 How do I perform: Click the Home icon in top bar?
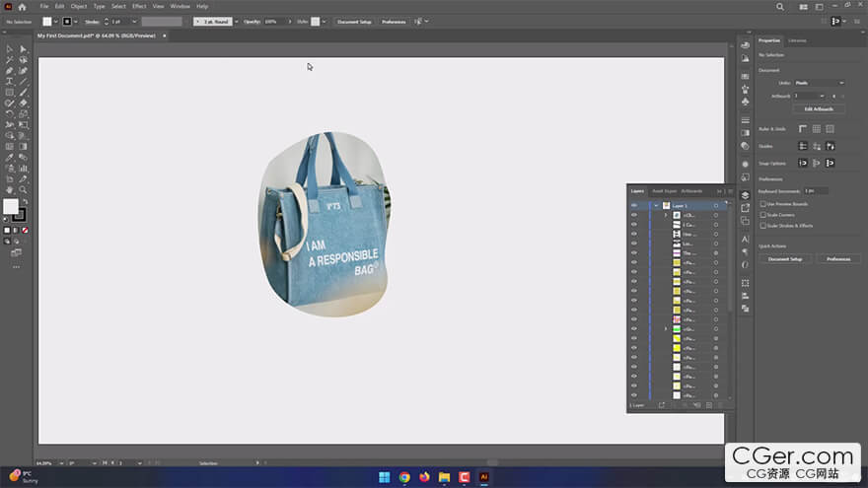pos(22,6)
